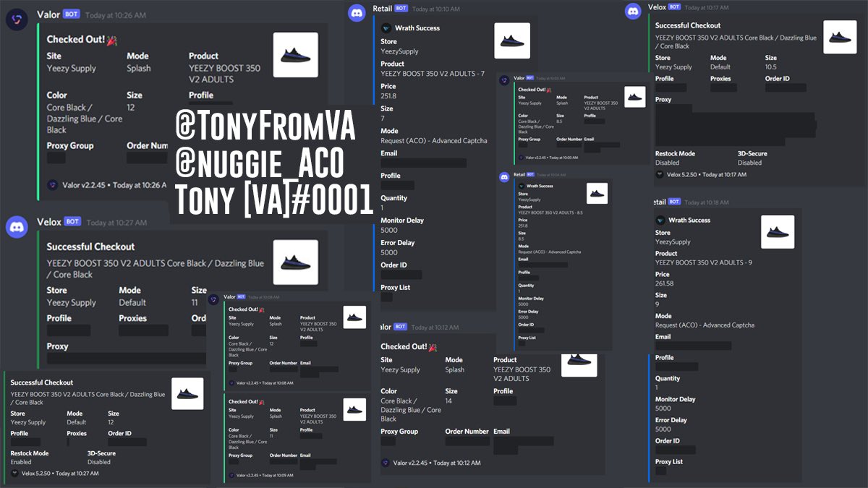868x488 pixels.
Task: Click the Wrath icon in the 10:10 AM Retail embed
Action: pos(386,28)
